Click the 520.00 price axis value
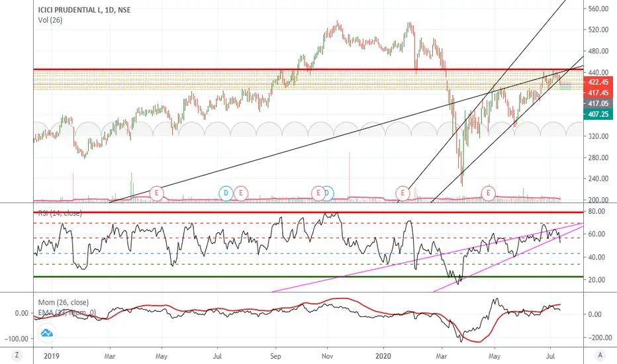Screen dimensions: 617x364 tap(598, 30)
